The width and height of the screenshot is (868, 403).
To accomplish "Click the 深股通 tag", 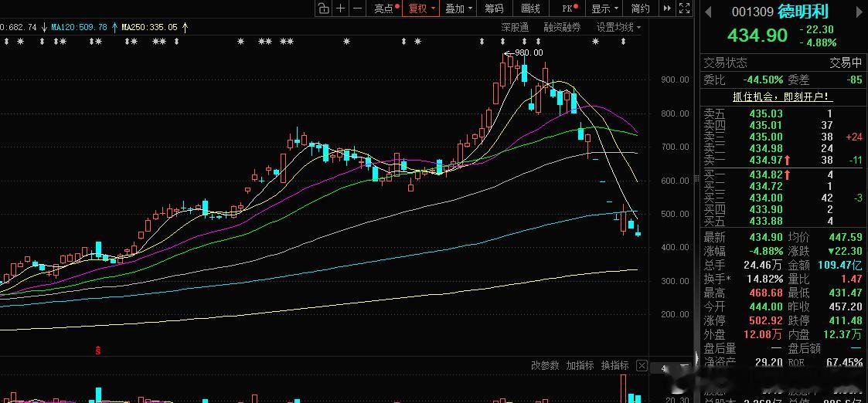I will (515, 27).
